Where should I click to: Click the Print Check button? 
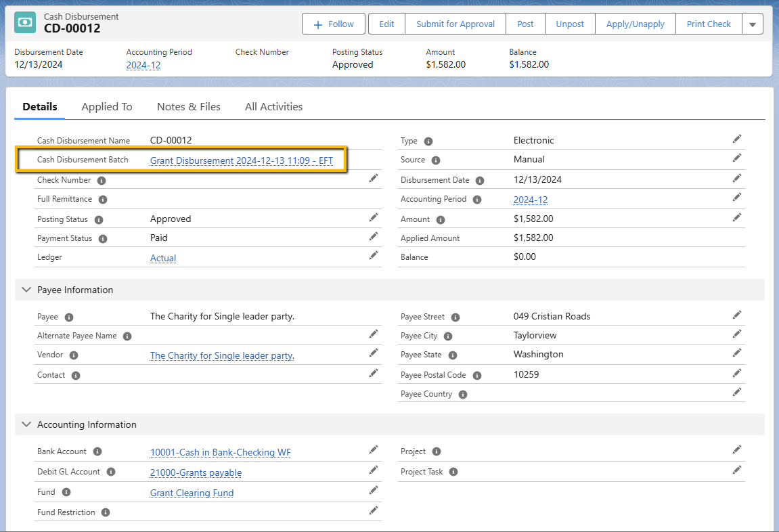point(709,24)
